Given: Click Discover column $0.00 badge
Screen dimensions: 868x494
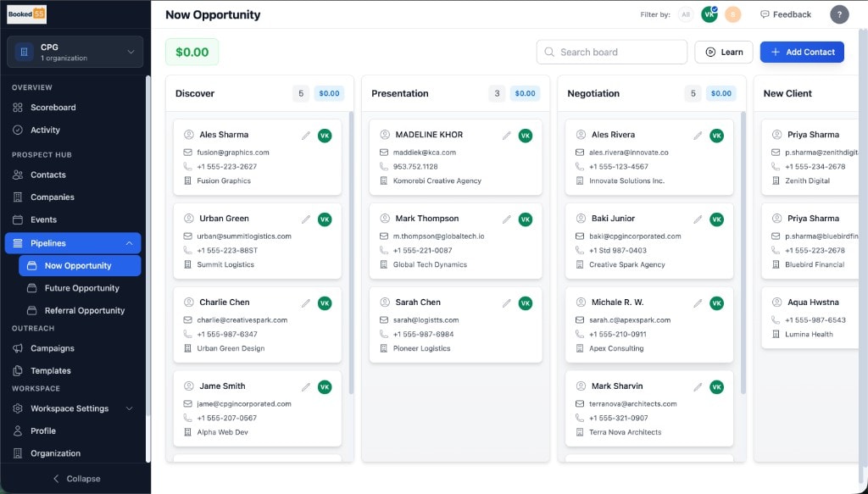Looking at the screenshot, I should click(329, 93).
